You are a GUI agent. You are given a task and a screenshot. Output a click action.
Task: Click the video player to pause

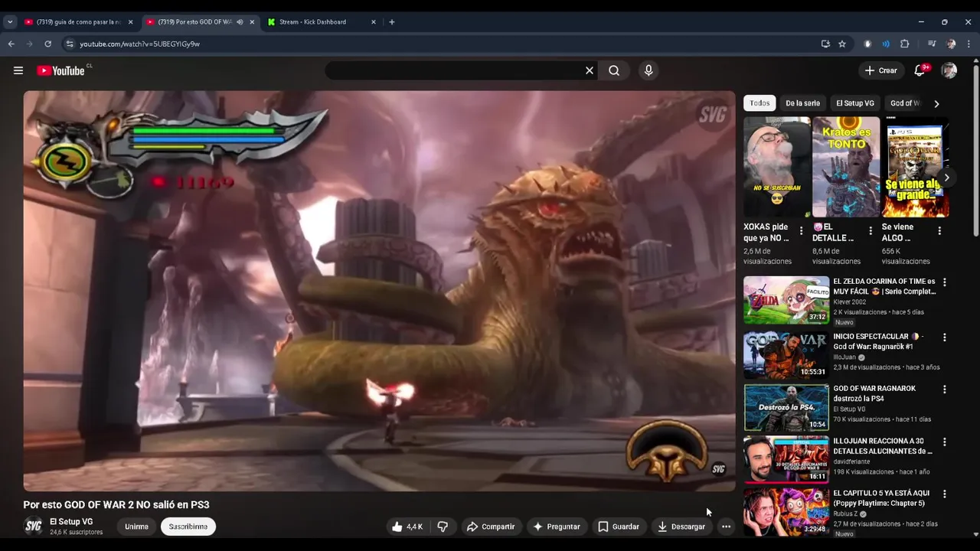click(x=379, y=291)
